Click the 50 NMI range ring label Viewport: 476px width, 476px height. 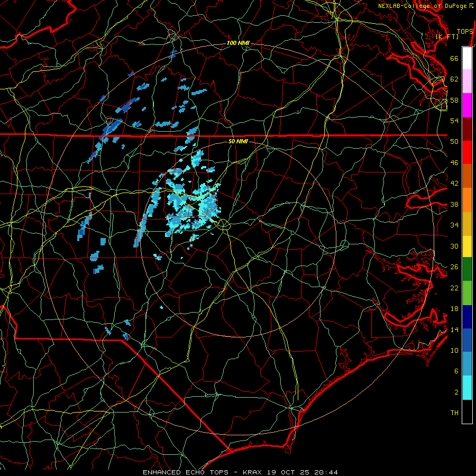click(x=237, y=141)
